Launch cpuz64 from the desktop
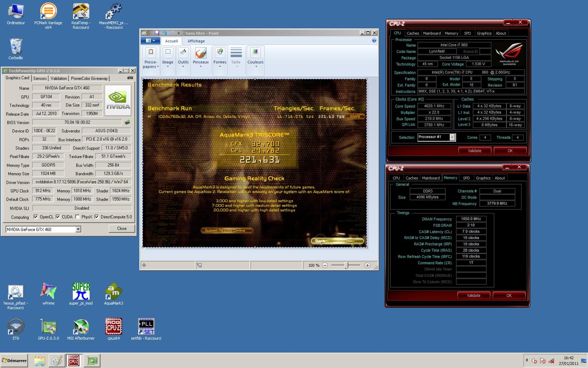This screenshot has width=588, height=368. [114, 329]
